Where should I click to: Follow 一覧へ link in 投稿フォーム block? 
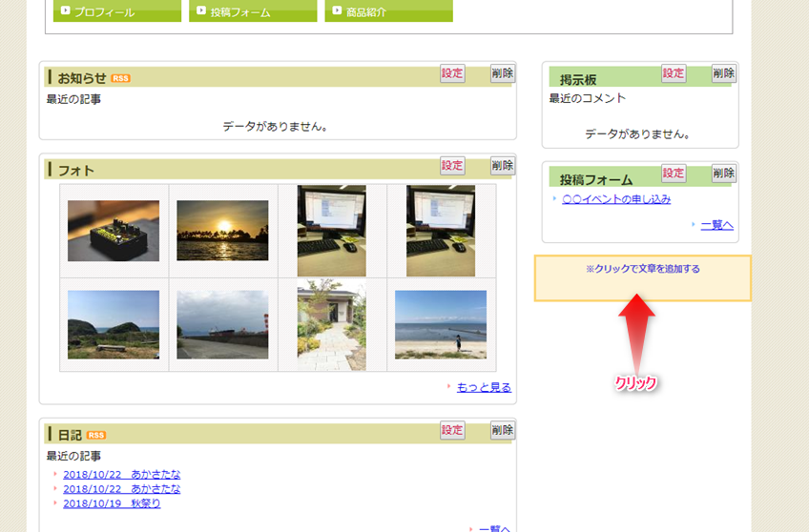[x=716, y=225]
